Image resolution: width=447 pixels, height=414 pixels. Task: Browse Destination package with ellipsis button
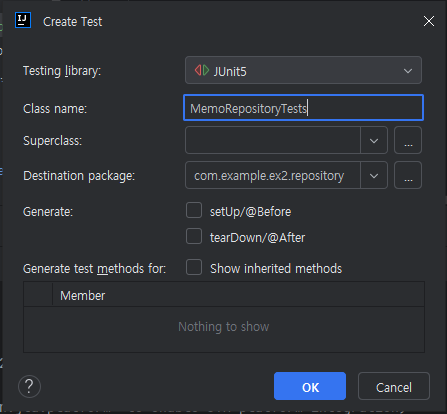click(408, 175)
